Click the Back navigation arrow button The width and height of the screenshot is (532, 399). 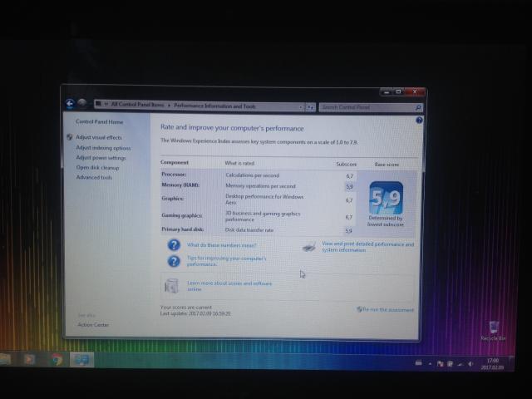pos(71,105)
